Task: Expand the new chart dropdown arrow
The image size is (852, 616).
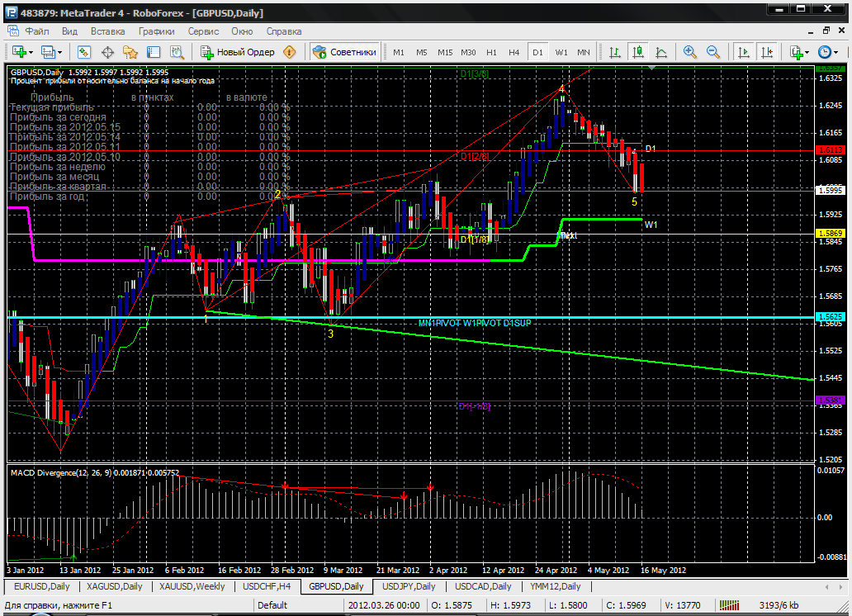Action: [31, 53]
